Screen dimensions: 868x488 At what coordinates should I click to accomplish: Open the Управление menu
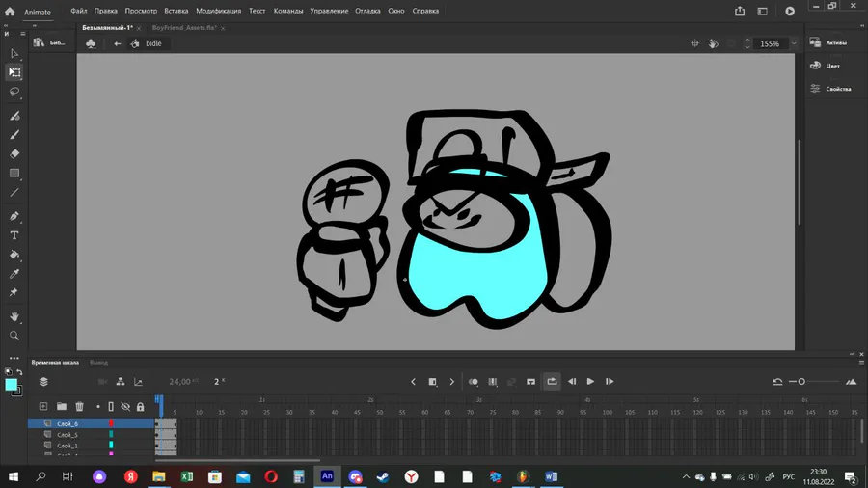[329, 11]
